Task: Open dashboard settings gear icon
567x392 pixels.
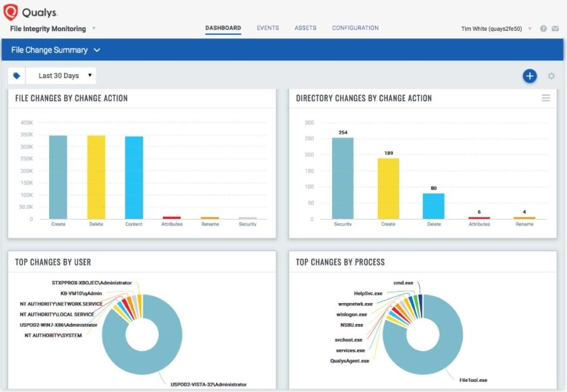Action: point(551,76)
